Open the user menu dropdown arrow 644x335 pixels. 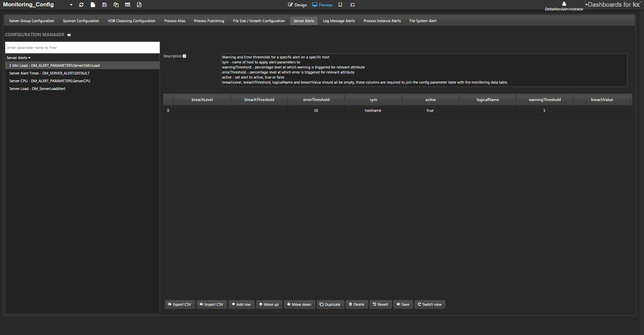coord(587,5)
